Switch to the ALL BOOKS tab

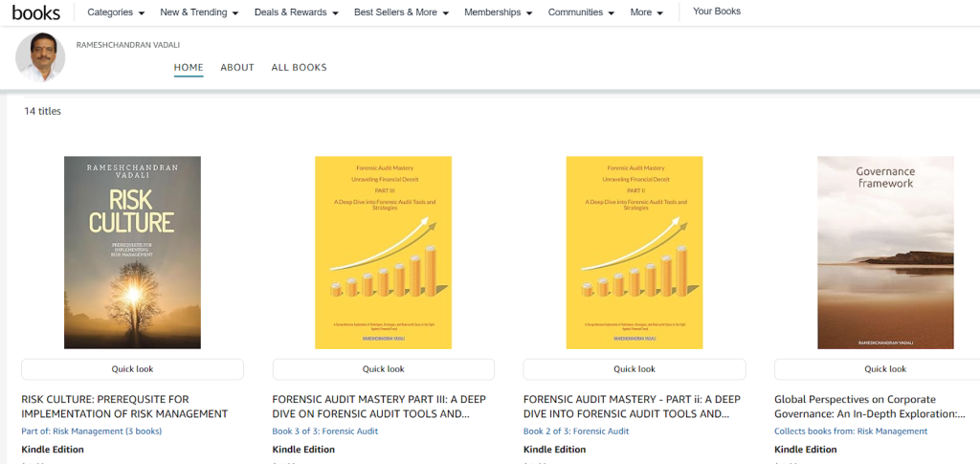(x=299, y=68)
